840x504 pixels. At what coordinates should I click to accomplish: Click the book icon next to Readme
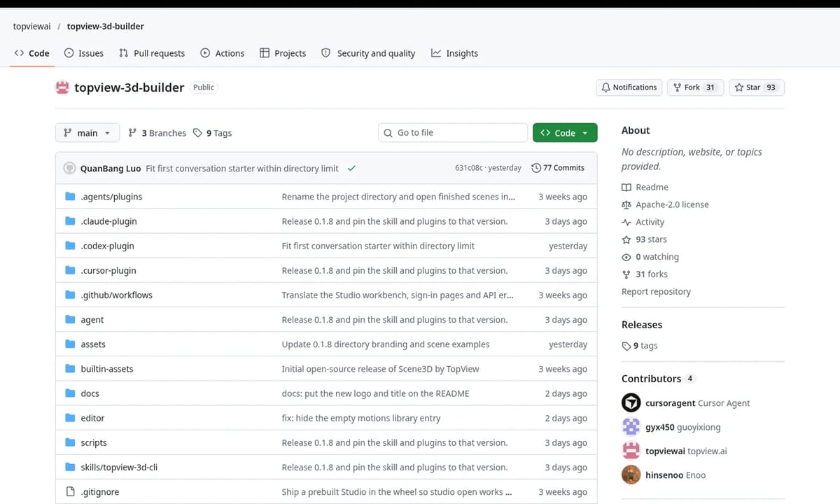pos(626,187)
